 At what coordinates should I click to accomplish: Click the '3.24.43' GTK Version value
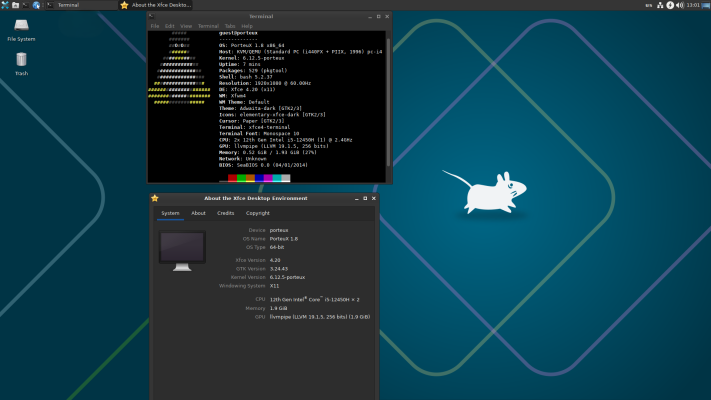pyautogui.click(x=279, y=268)
